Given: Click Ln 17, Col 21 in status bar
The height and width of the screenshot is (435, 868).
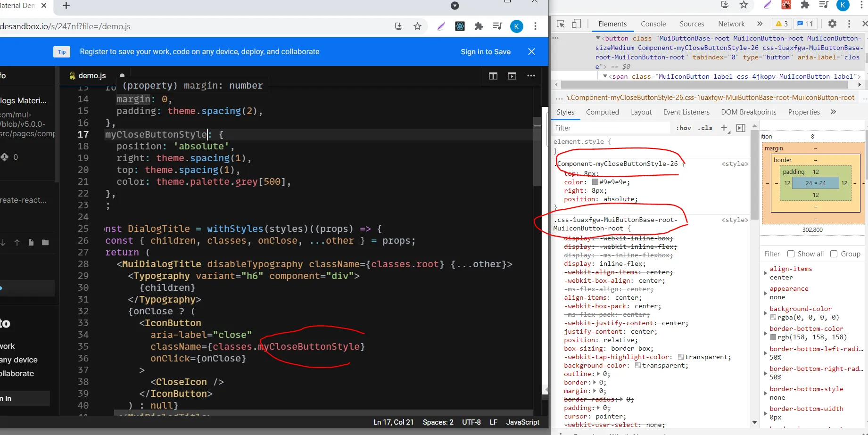Looking at the screenshot, I should click(x=393, y=422).
